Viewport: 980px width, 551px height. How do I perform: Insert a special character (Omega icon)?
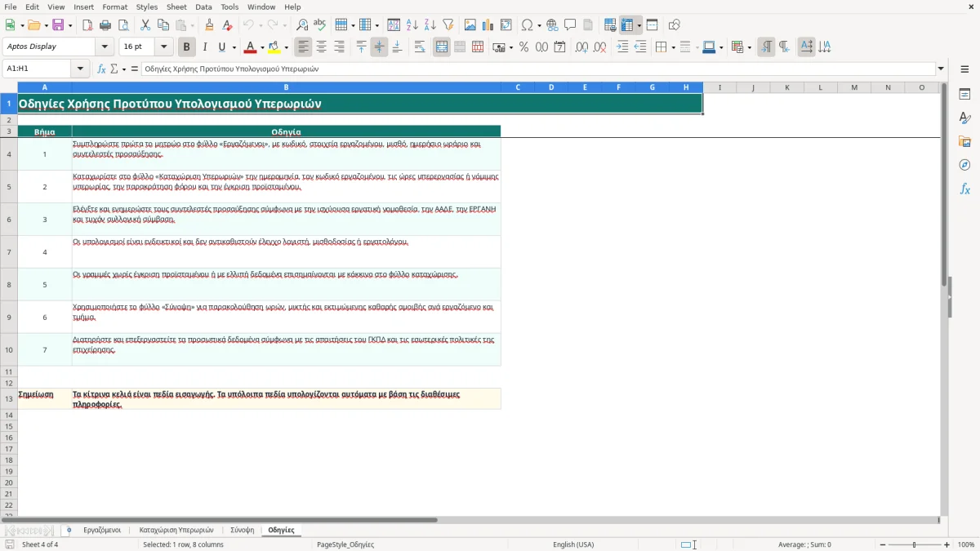tap(528, 25)
